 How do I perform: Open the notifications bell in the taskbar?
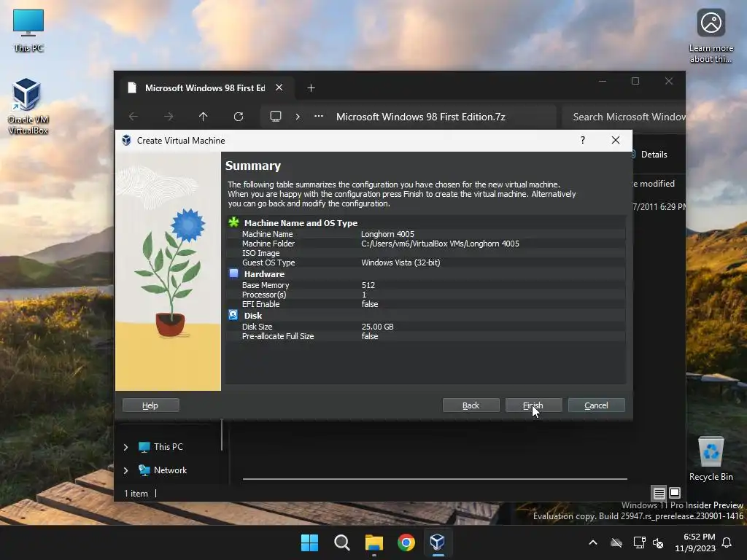[727, 542]
